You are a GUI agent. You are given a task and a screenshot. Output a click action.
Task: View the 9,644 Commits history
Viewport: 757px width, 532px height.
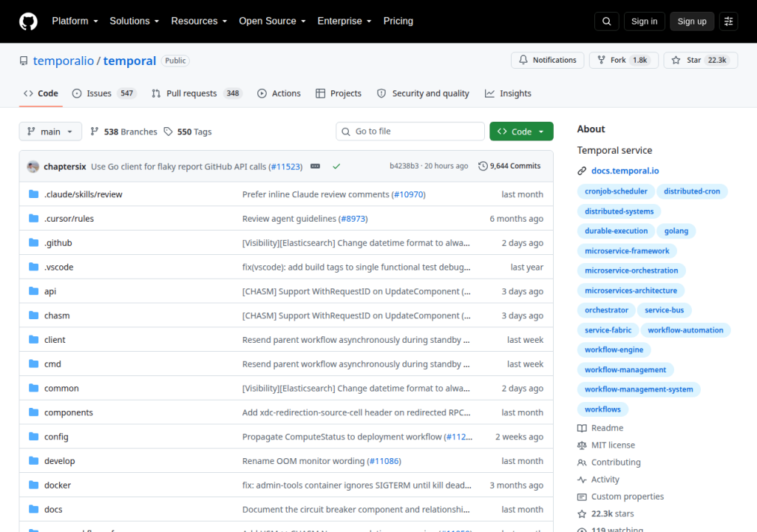pos(509,166)
